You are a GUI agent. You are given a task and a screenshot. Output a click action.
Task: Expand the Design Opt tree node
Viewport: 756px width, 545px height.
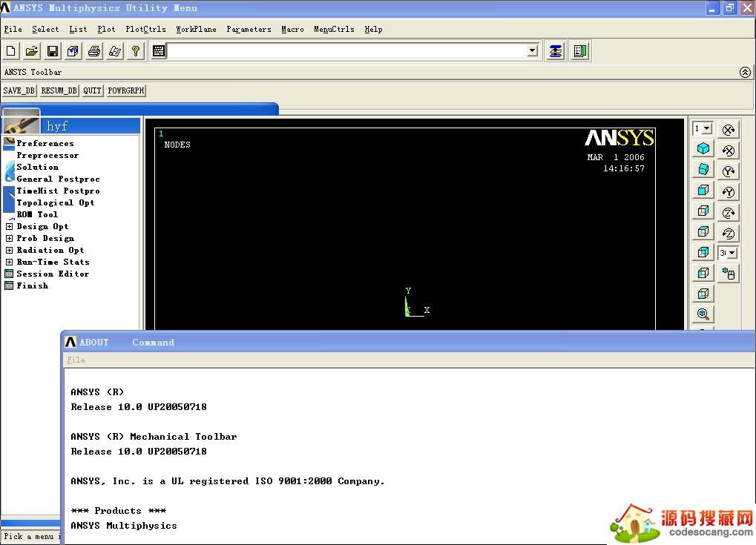pos(9,226)
